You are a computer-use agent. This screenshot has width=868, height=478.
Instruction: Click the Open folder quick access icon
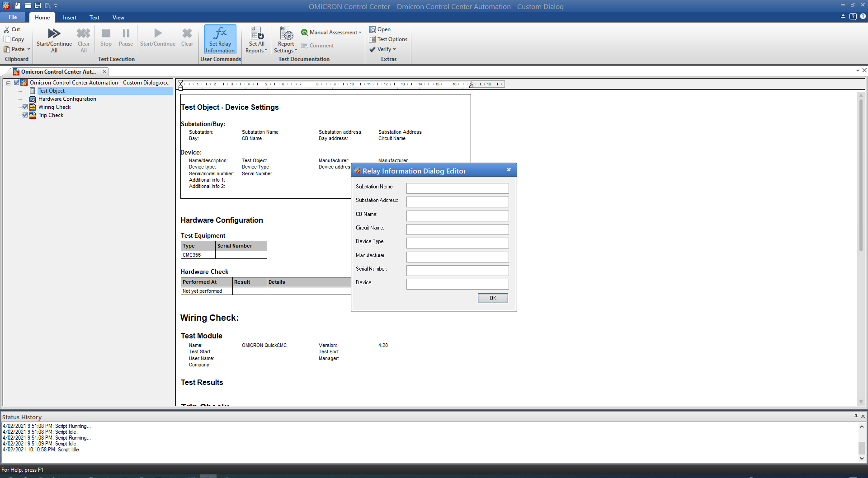[x=28, y=6]
